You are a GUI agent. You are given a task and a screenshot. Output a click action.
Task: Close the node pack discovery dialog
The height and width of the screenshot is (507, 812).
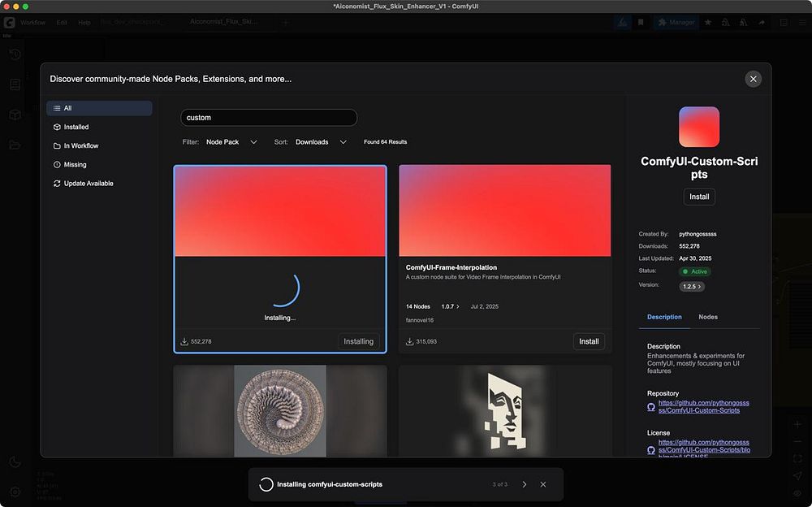pyautogui.click(x=753, y=79)
